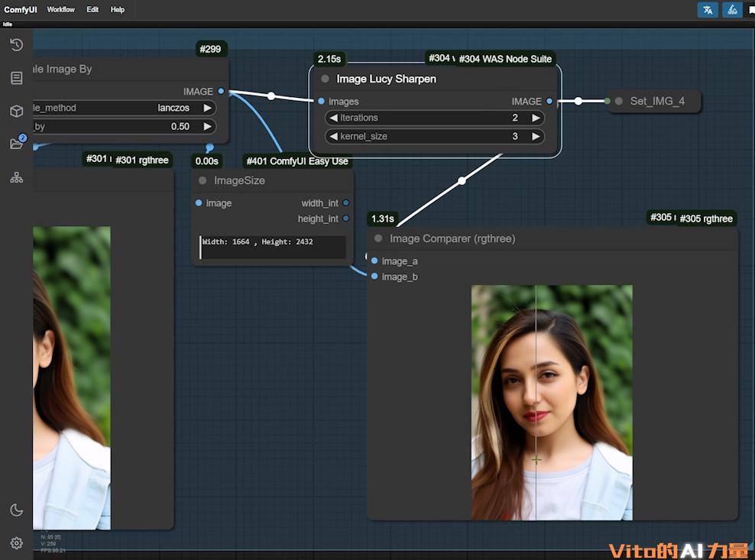The height and width of the screenshot is (560, 755).
Task: Click the 1.31s execution time badge
Action: point(383,218)
